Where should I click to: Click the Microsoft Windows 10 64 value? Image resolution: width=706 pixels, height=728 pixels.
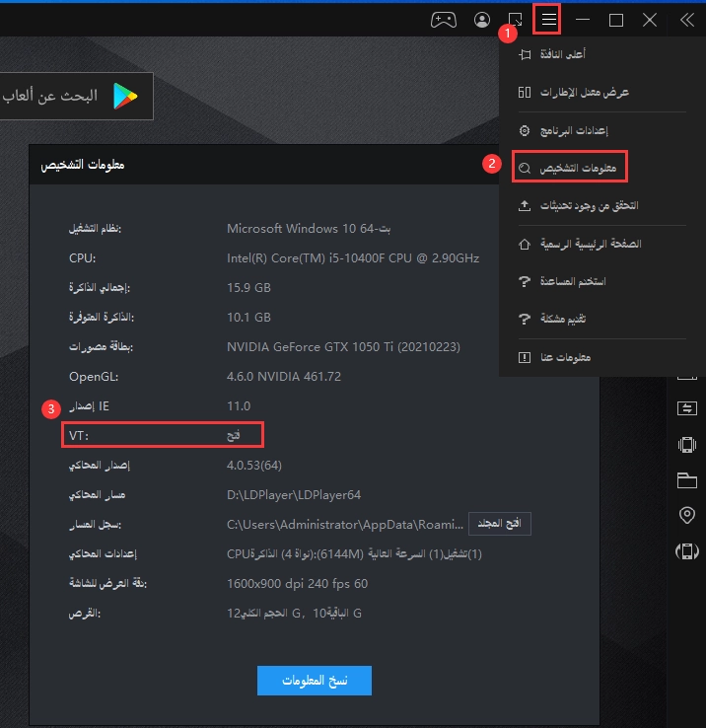pyautogui.click(x=309, y=229)
